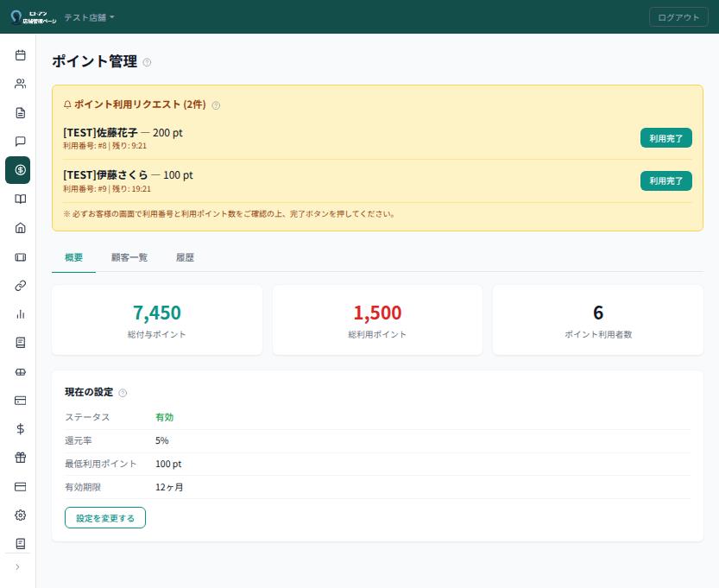This screenshot has height=588, width=719.
Task: Click the 6 point users count
Action: 598,313
